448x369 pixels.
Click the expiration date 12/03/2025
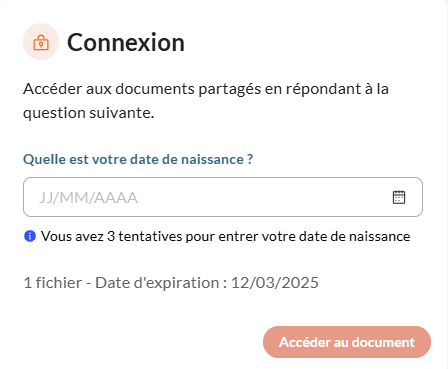click(275, 283)
